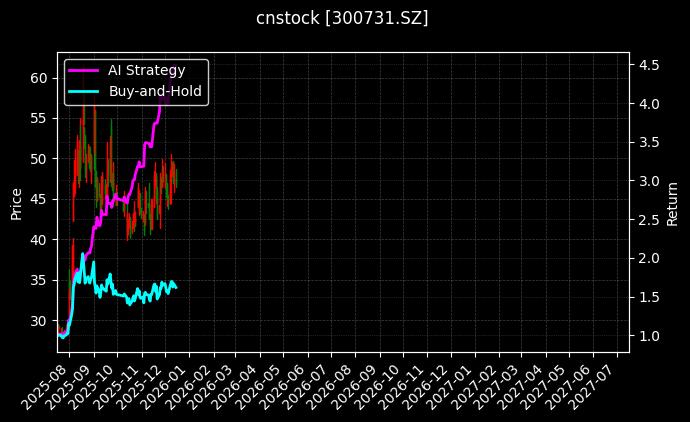Click the 40 tick on Price axis
The width and height of the screenshot is (690, 422).
coord(38,240)
